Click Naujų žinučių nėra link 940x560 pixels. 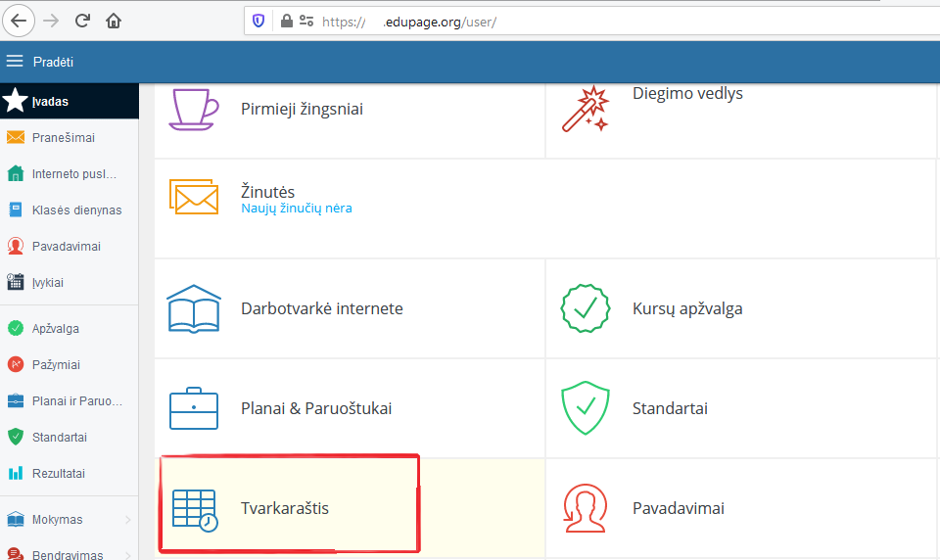tap(296, 209)
